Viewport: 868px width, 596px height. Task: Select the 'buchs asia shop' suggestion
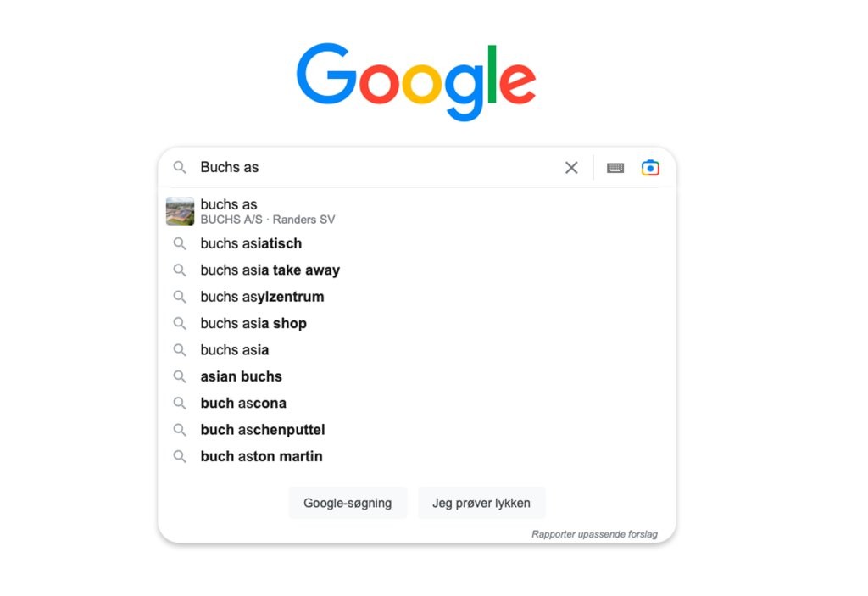coord(253,323)
